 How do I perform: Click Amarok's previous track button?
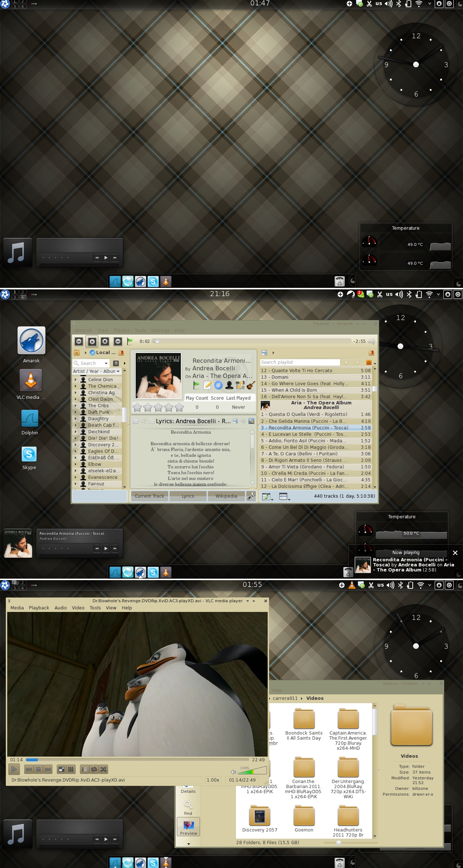(x=79, y=341)
